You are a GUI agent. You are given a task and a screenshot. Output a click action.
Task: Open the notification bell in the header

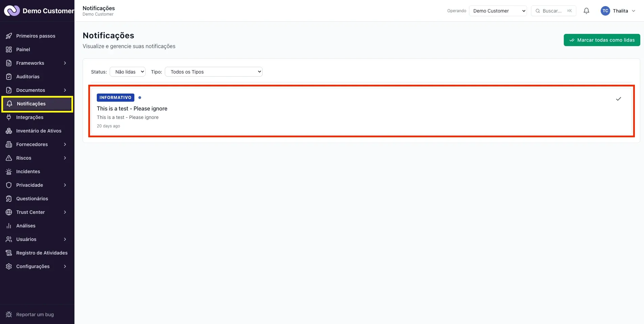586,11
